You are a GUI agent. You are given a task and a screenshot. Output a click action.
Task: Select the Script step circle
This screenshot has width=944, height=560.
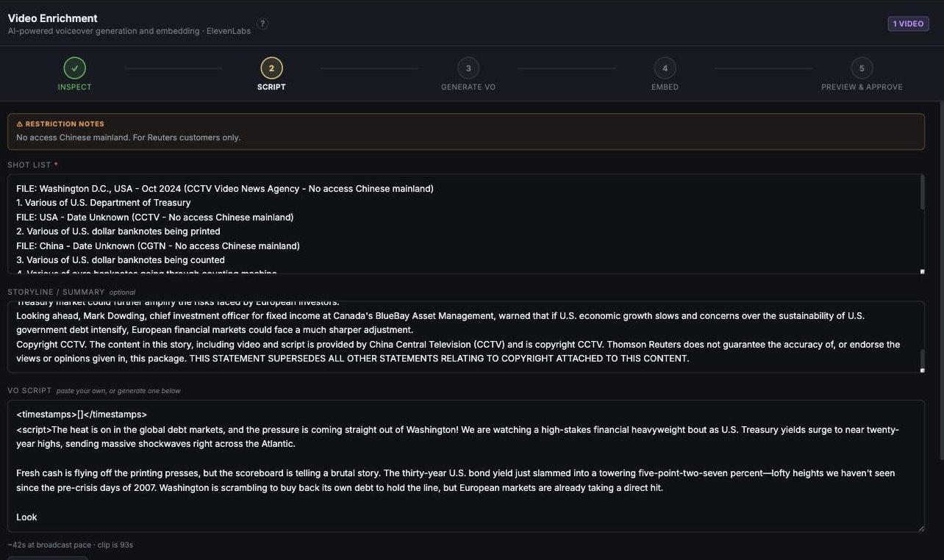271,68
